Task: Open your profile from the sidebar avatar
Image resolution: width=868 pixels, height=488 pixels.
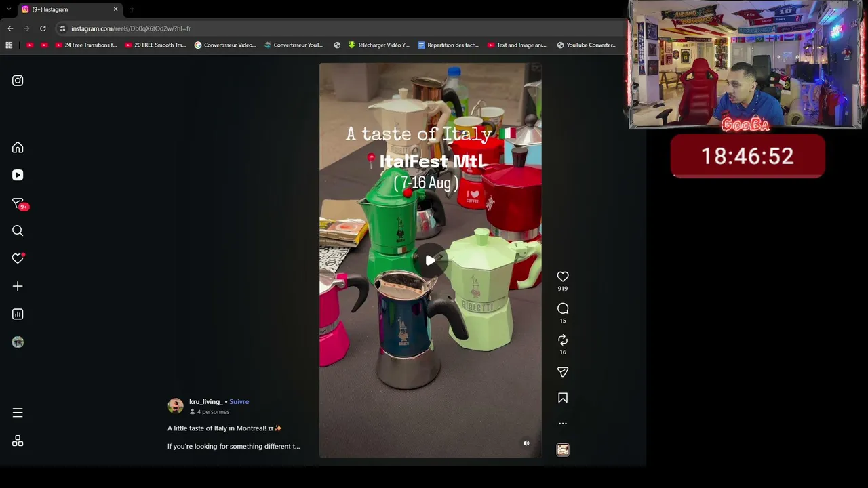Action: (18, 342)
